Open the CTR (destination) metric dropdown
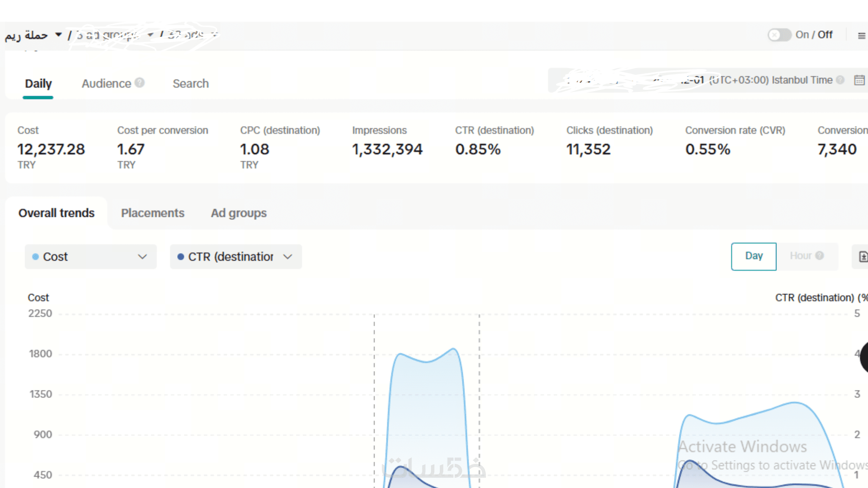Image resolution: width=868 pixels, height=488 pixels. pyautogui.click(x=236, y=257)
